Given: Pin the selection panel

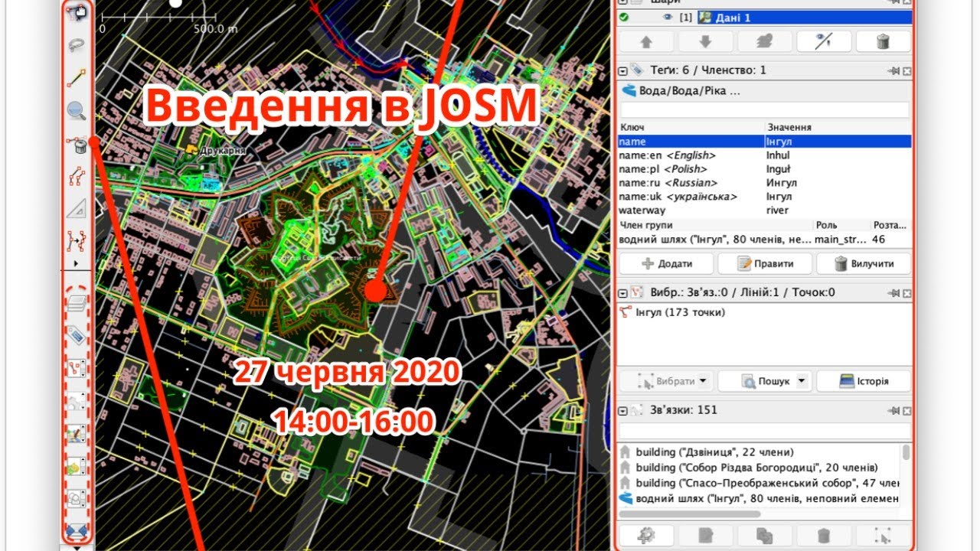Looking at the screenshot, I should tap(893, 292).
